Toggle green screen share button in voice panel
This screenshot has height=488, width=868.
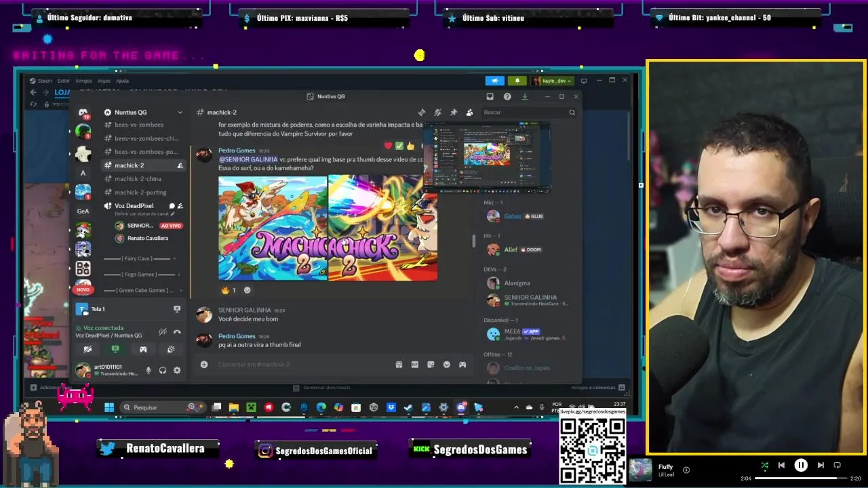[x=115, y=349]
